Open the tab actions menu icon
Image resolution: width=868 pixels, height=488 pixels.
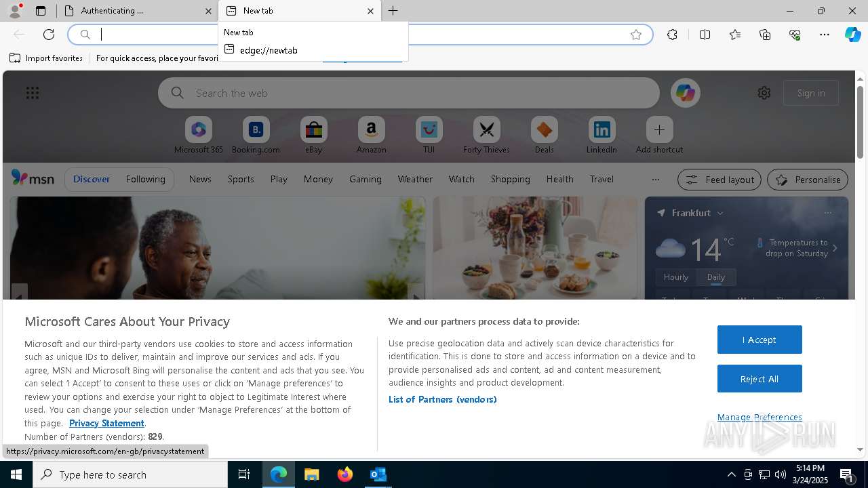[x=41, y=11]
